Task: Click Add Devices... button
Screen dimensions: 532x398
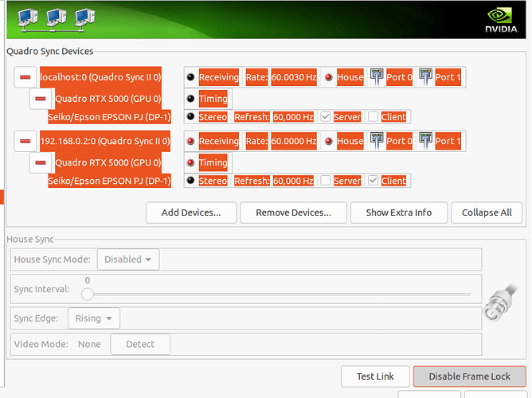Action: 191,213
